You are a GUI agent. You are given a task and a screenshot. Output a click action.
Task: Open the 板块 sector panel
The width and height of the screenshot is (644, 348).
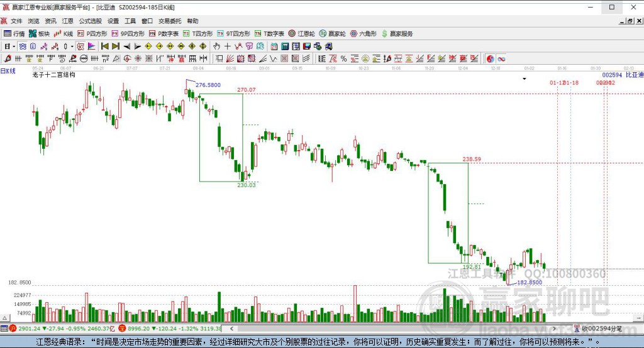click(x=40, y=34)
